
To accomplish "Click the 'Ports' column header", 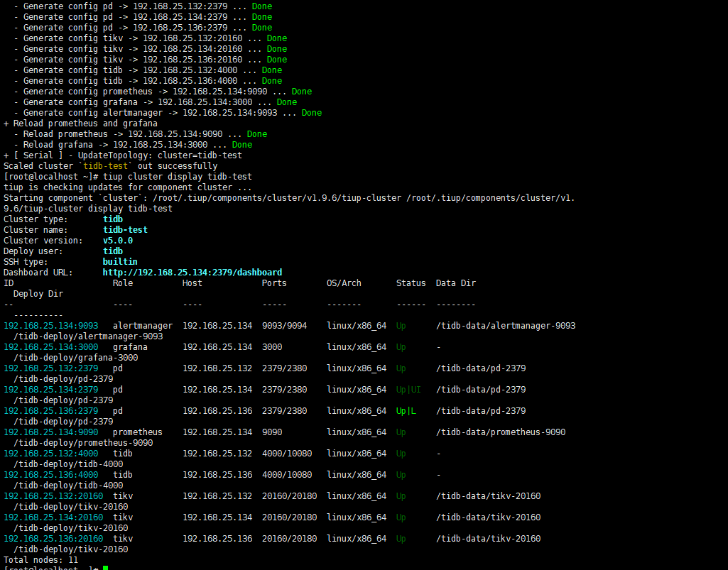I will [x=274, y=283].
